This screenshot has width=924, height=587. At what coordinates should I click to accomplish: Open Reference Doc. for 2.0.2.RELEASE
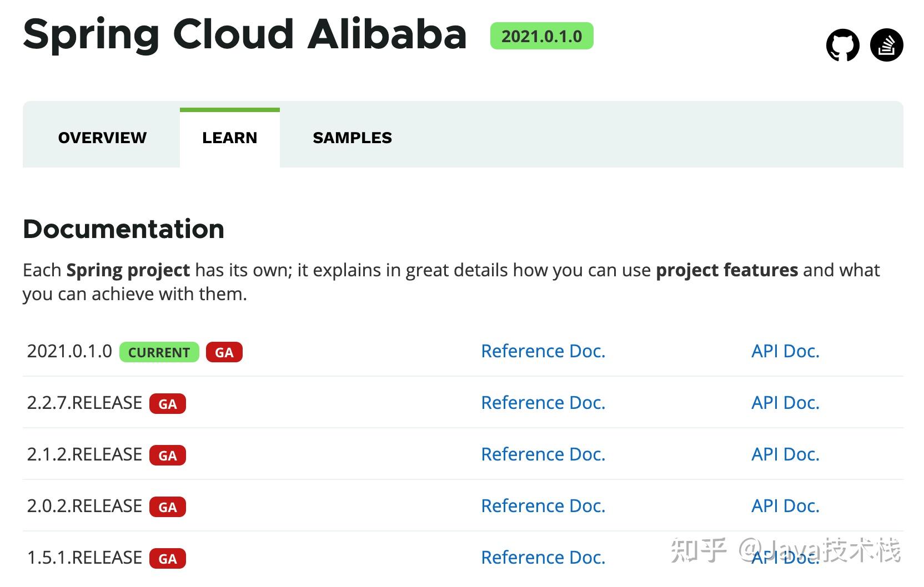click(543, 506)
